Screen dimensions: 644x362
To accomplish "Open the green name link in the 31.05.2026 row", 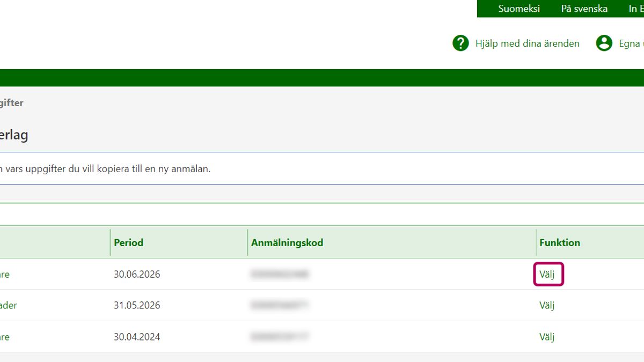I will pyautogui.click(x=8, y=305).
